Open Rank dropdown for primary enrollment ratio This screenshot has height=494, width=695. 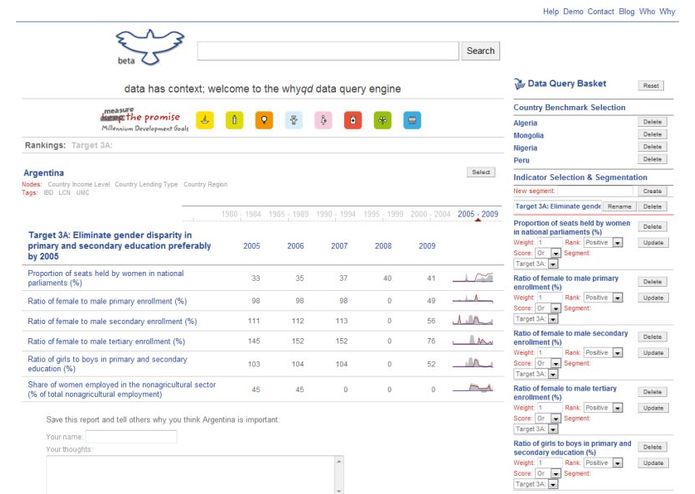[603, 298]
